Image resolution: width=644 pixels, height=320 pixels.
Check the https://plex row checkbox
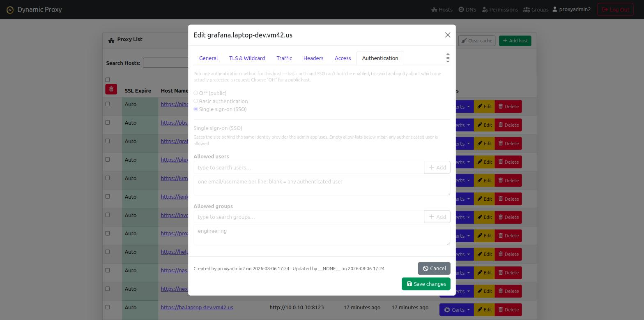click(x=108, y=160)
